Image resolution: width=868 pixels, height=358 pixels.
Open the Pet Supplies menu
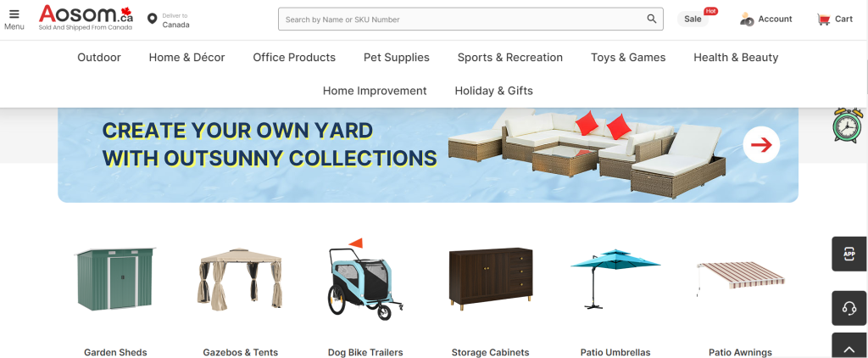tap(397, 58)
